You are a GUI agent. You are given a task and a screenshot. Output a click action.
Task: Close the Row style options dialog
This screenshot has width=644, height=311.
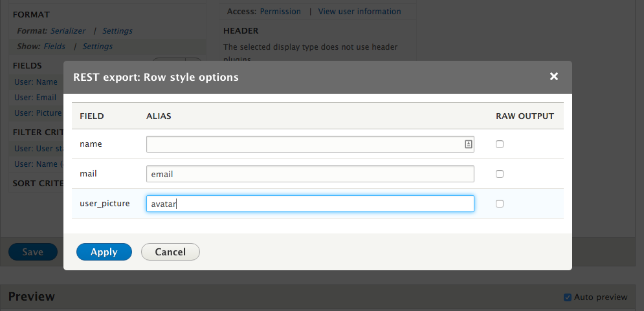click(553, 77)
